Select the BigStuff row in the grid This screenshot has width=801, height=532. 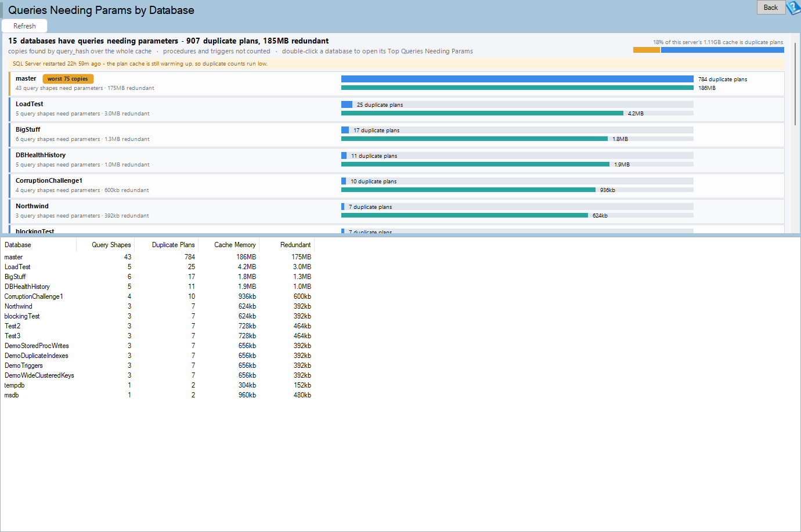coord(157,277)
